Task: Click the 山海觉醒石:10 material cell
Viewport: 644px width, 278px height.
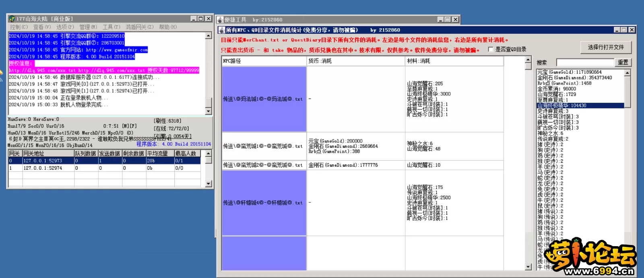Action: pyautogui.click(x=454, y=165)
